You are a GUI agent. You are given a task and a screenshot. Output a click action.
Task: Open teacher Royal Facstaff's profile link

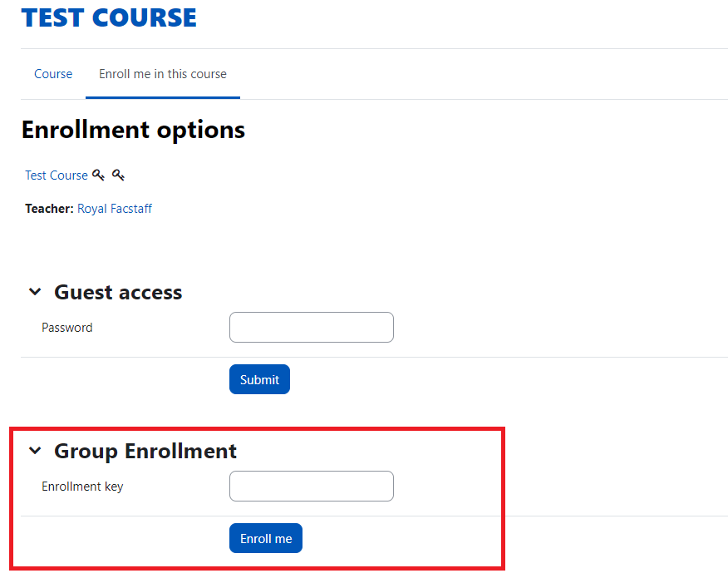(x=114, y=209)
